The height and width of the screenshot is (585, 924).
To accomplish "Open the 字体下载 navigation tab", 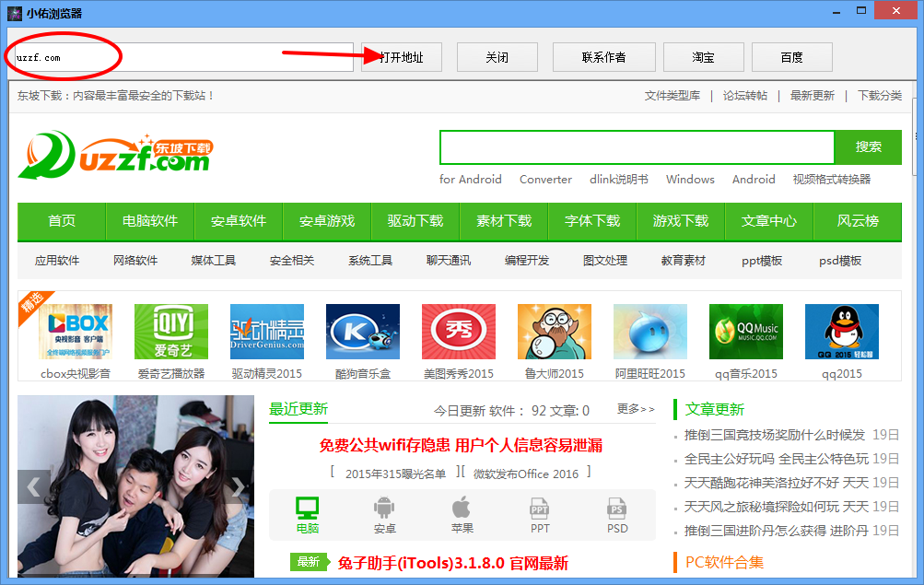I will [592, 221].
